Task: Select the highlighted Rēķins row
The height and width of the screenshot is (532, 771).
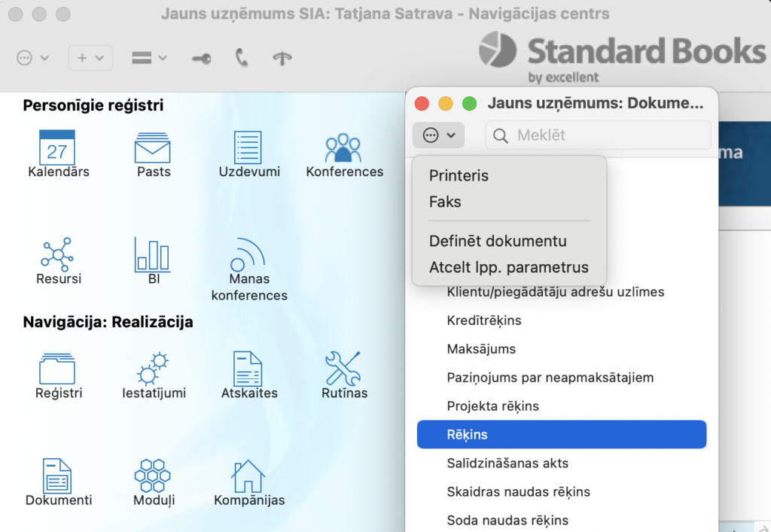Action: tap(562, 434)
